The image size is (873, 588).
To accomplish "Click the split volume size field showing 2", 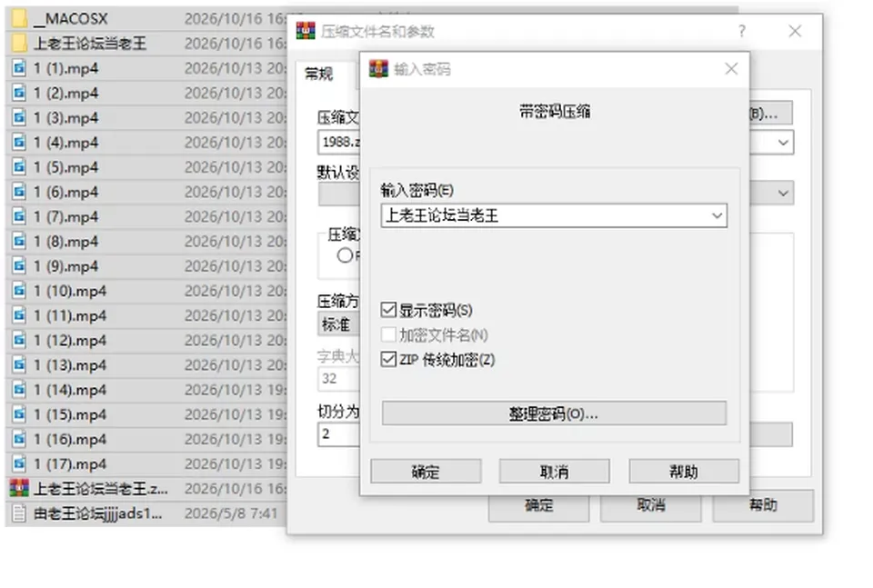I will pyautogui.click(x=339, y=434).
